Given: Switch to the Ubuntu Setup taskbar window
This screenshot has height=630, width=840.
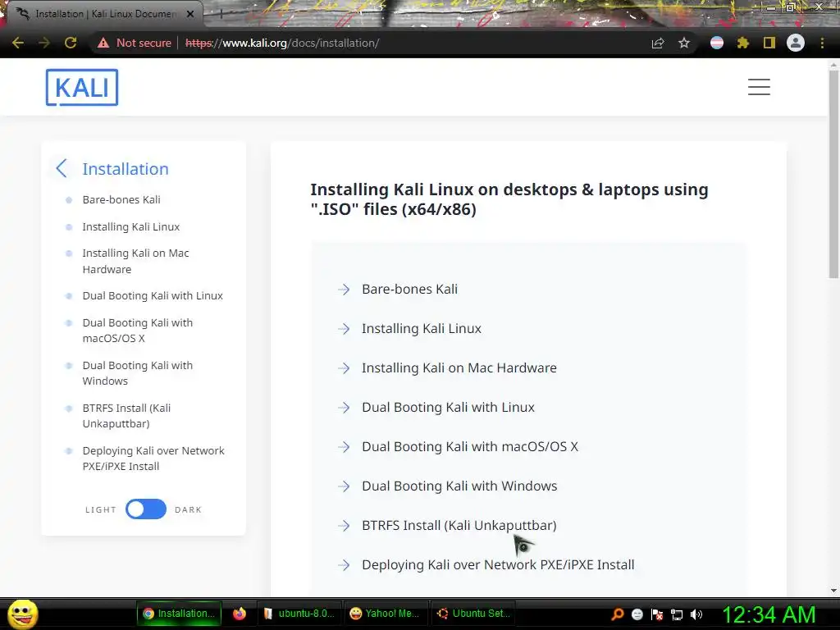Looking at the screenshot, I should point(473,614).
